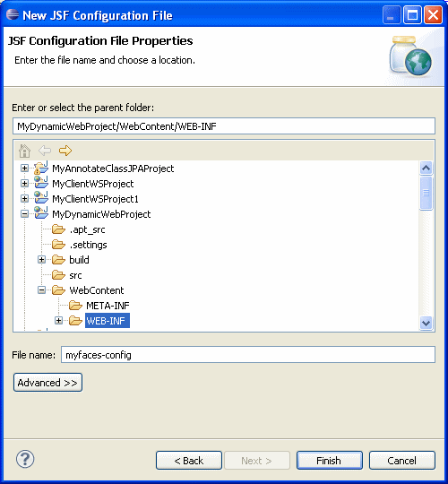Click the build folder icon
The width and height of the screenshot is (448, 484).
[58, 260]
